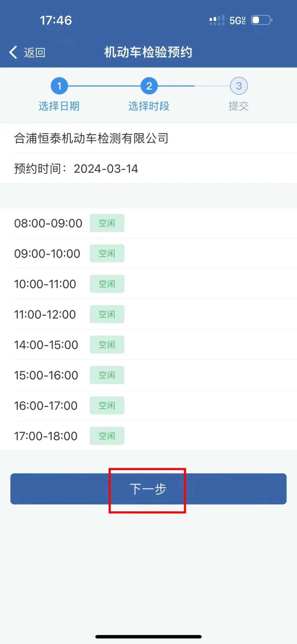Screen dimensions: 297x644
Task: Tap the 提交 step label
Action: (x=239, y=106)
